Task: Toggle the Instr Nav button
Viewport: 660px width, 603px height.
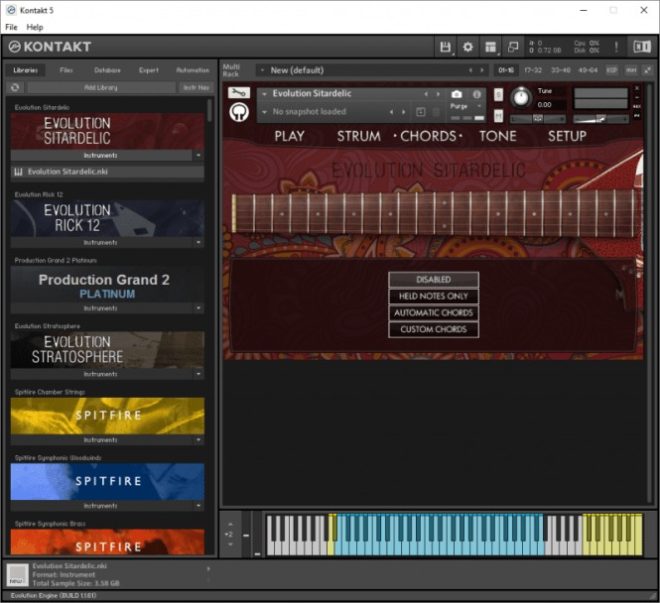Action: [196, 88]
